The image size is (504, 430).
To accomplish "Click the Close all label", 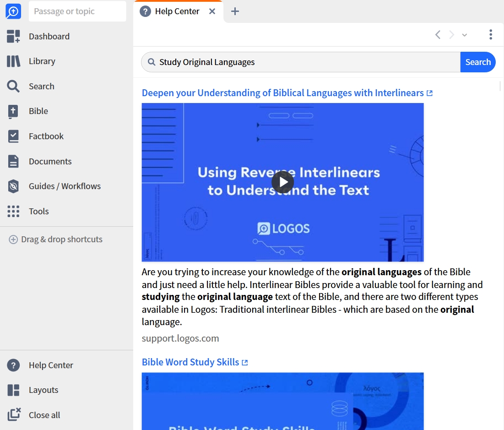I will [44, 415].
